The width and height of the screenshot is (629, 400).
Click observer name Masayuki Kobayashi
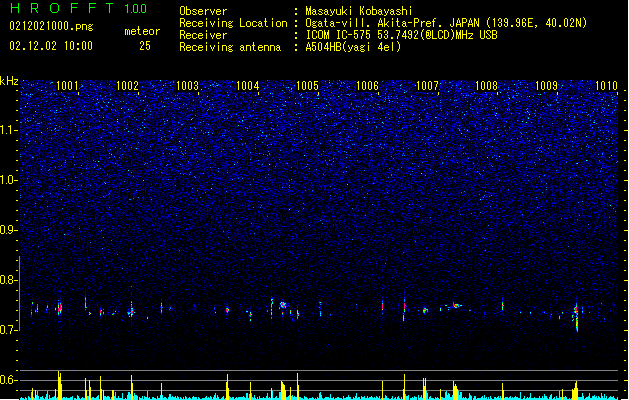pos(359,11)
